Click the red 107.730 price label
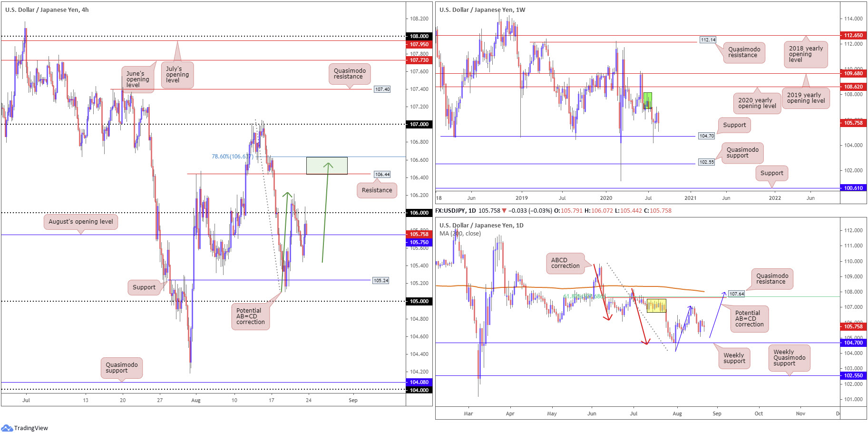 [419, 60]
